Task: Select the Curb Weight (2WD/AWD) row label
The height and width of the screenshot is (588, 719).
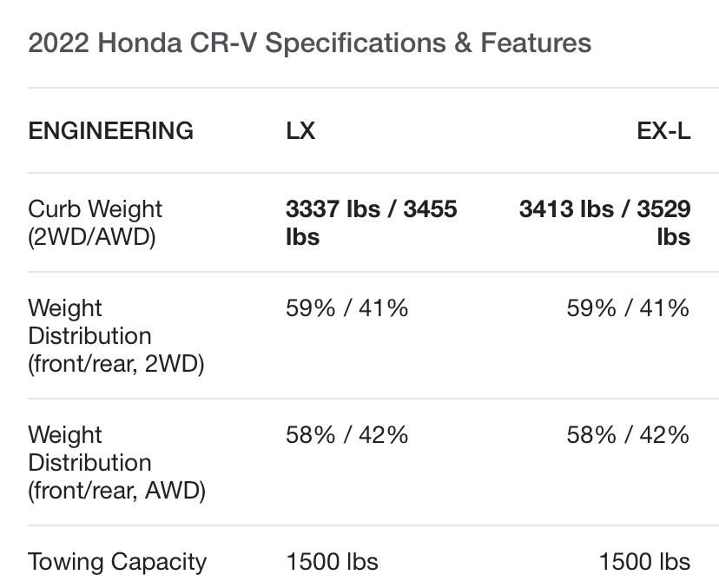Action: pos(96,223)
